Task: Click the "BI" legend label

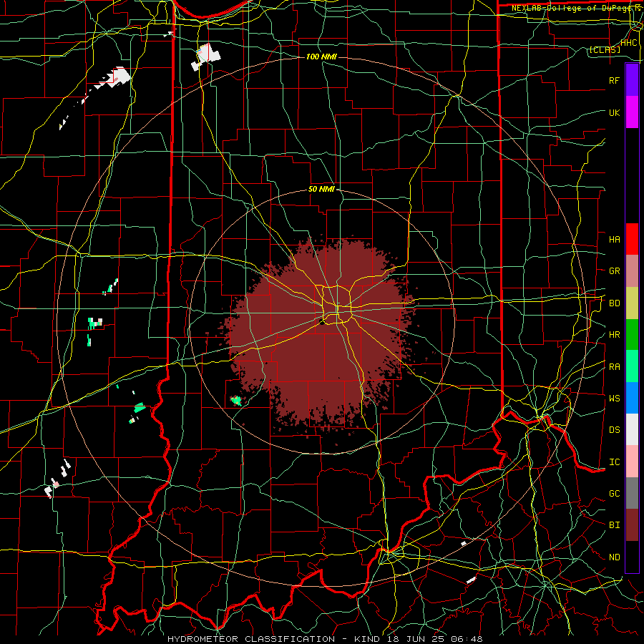Action: click(614, 525)
